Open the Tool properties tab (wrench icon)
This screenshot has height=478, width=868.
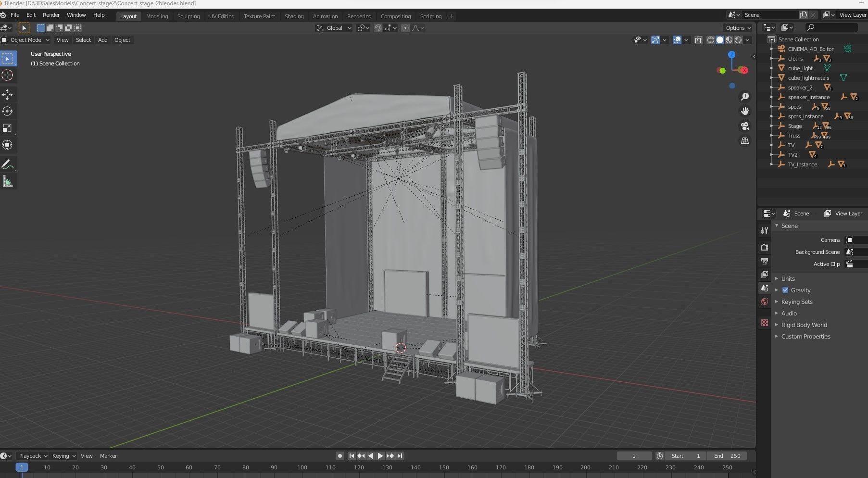click(x=765, y=230)
